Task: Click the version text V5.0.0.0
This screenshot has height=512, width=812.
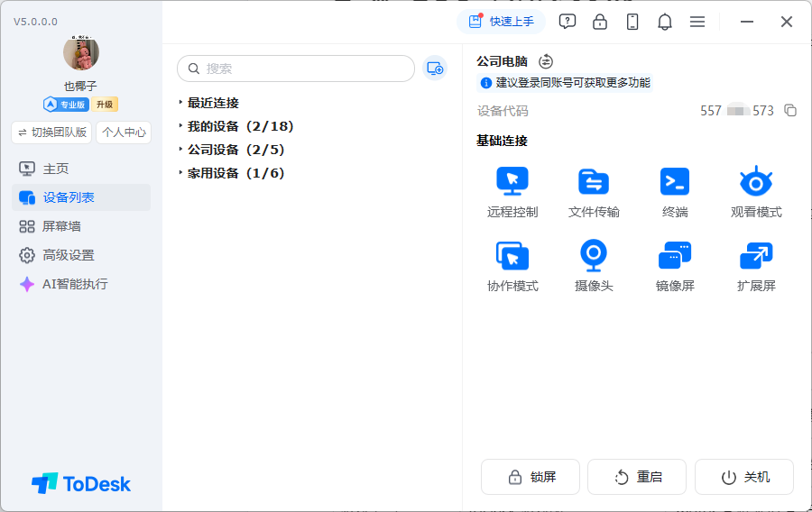Action: [35, 22]
